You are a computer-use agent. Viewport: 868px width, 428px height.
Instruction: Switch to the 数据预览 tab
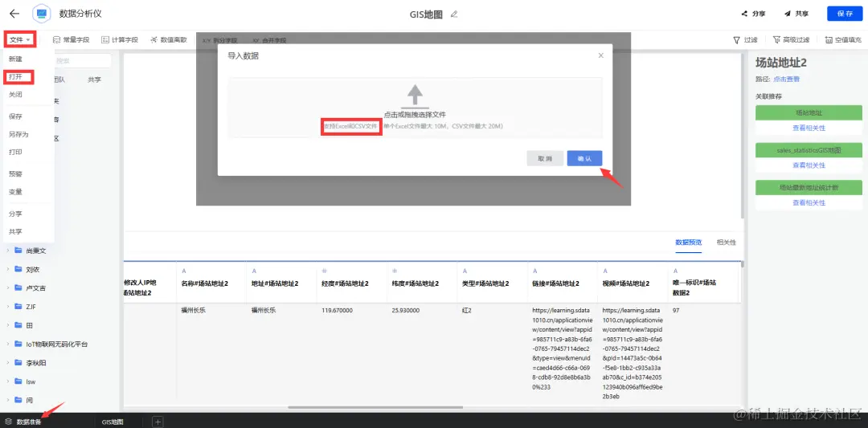pos(689,243)
